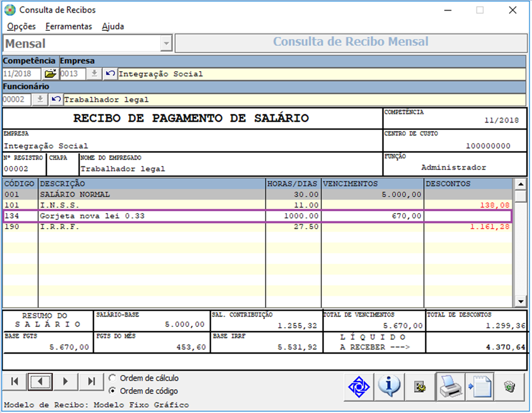
Task: Click the Empresa code field 0013
Action: (73, 74)
